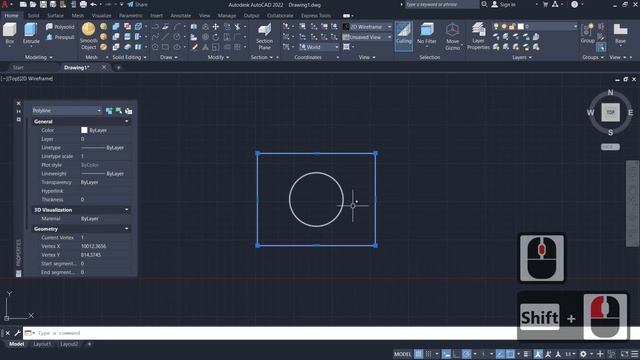Toggle drawing grid display in status bar
Image resolution: width=640 pixels, height=360 pixels.
click(418, 354)
